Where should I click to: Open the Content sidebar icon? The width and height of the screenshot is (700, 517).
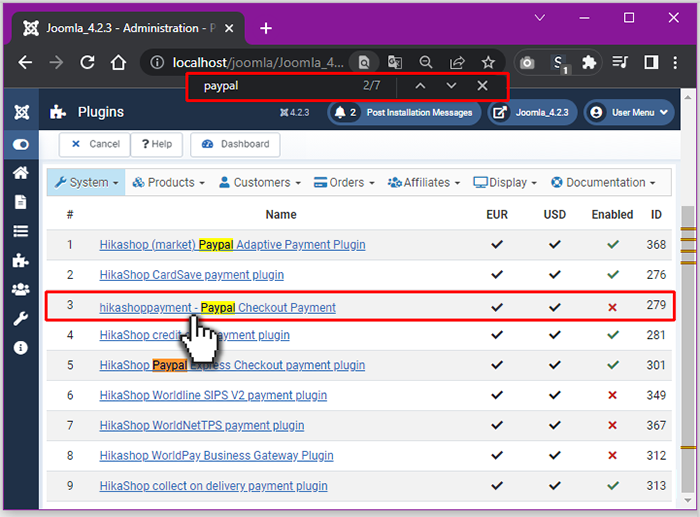pos(21,202)
